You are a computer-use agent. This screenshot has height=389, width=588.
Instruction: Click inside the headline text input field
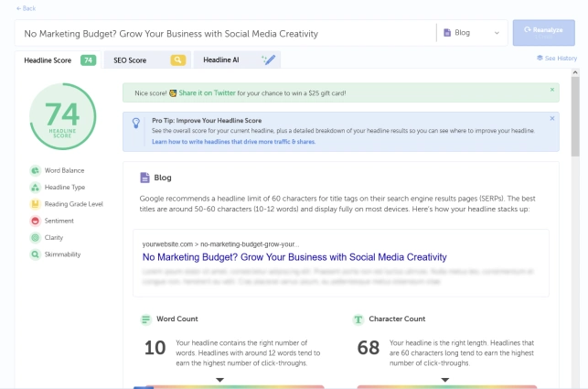pos(219,34)
